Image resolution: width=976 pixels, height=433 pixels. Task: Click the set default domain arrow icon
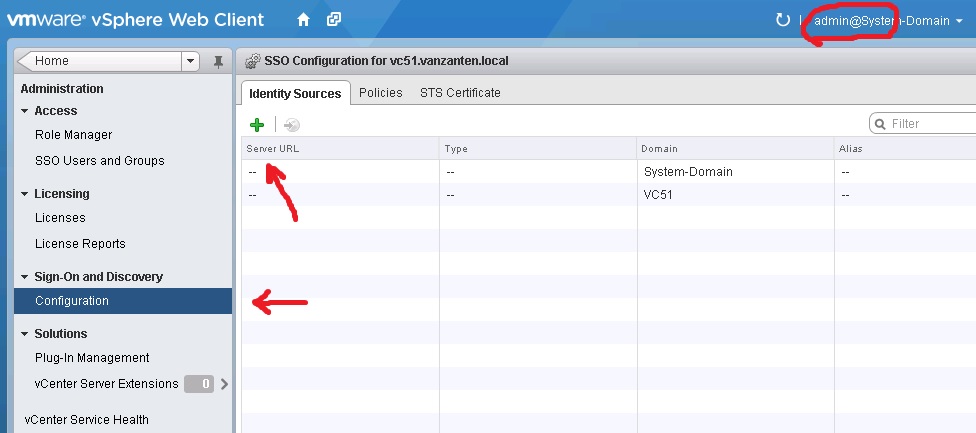pos(291,125)
